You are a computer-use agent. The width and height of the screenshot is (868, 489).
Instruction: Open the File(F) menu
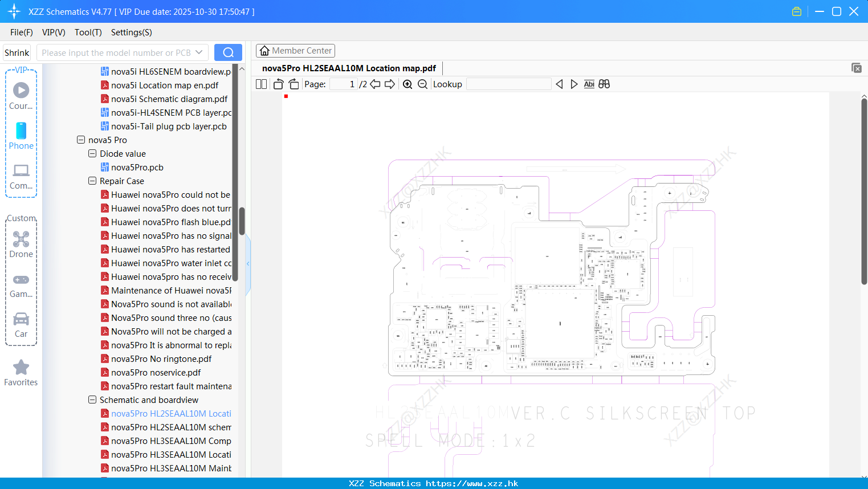coord(22,32)
